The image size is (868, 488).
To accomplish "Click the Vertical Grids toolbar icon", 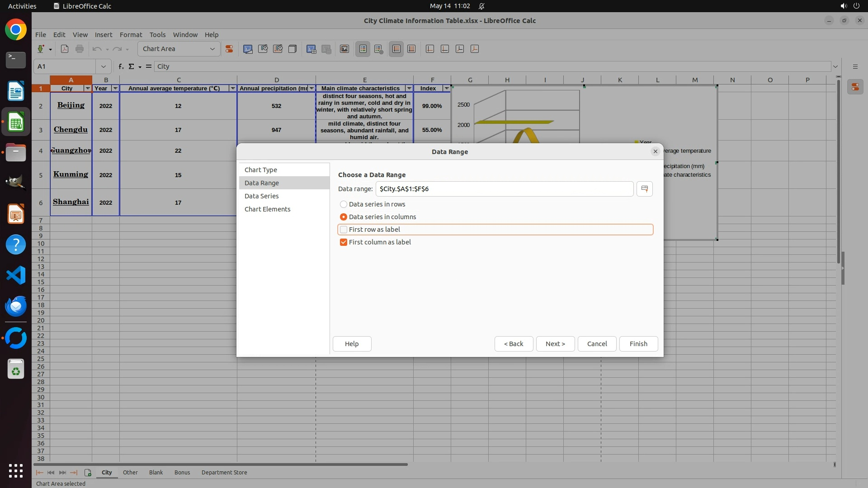I will [x=411, y=49].
